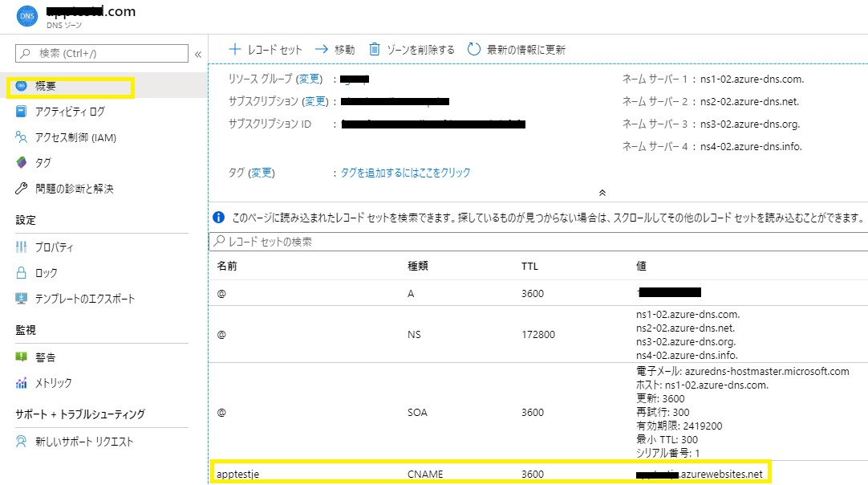Open テンプレートのエクスポート item
This screenshot has width=868, height=485.
pyautogui.click(x=85, y=299)
